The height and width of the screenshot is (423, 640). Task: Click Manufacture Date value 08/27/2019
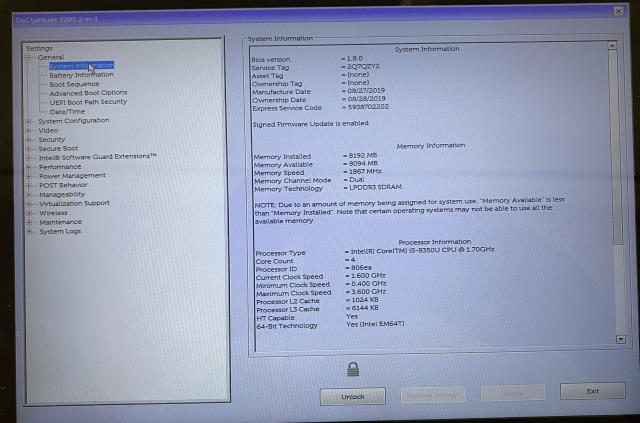tap(366, 91)
